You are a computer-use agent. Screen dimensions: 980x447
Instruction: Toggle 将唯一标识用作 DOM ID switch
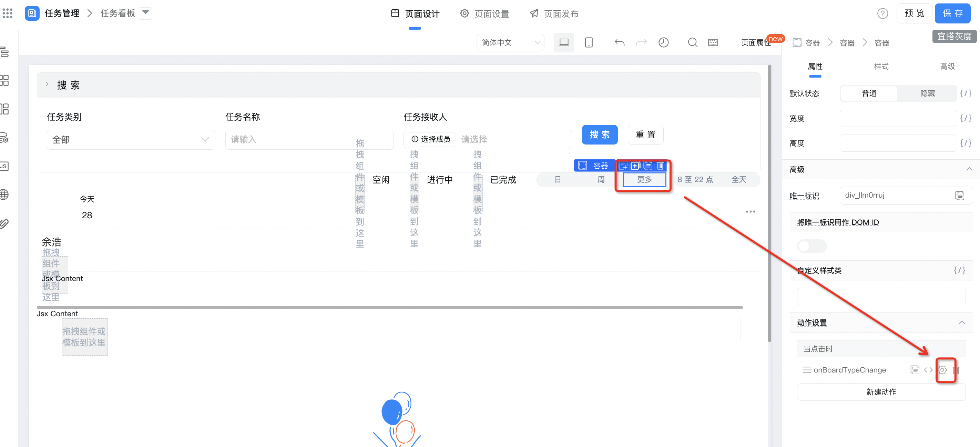coord(812,246)
